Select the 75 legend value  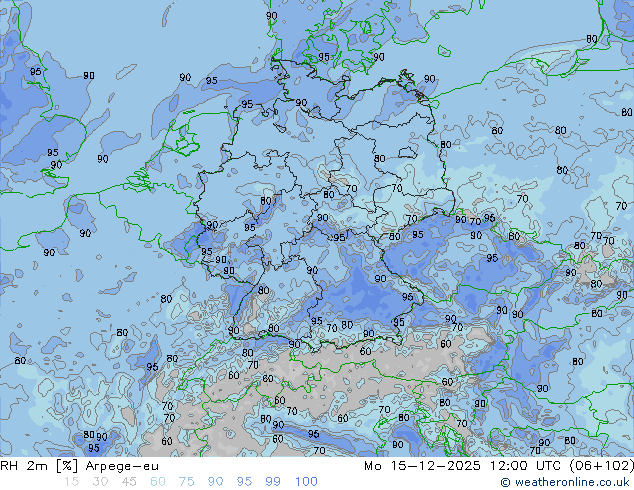186,482
